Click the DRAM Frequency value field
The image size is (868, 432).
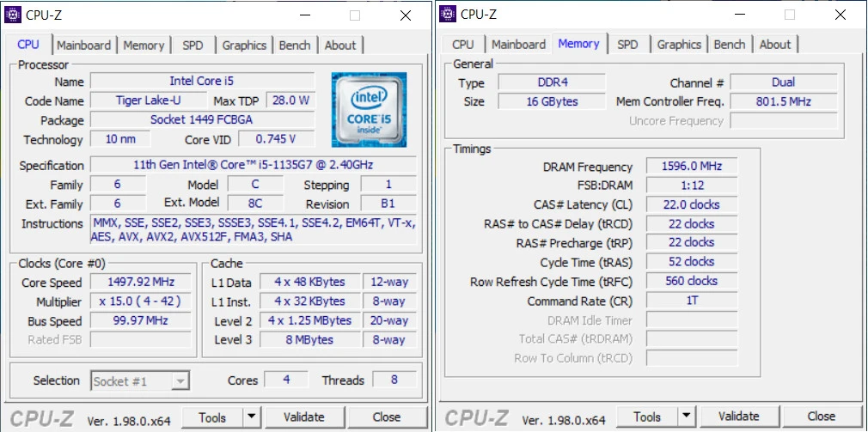(x=691, y=167)
